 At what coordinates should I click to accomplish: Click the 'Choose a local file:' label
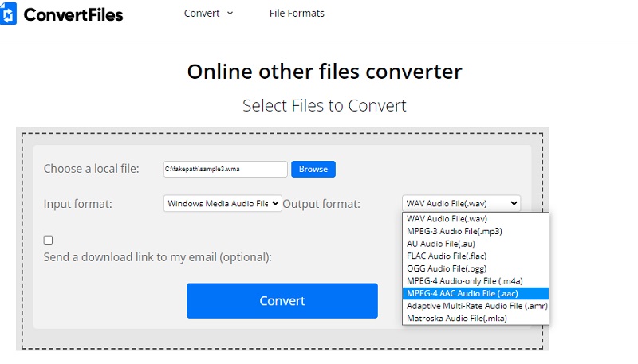[x=91, y=169]
